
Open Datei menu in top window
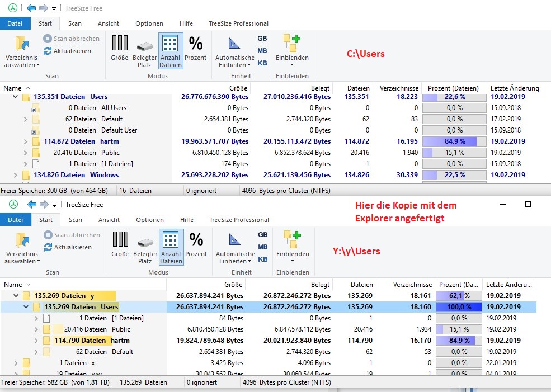pos(15,23)
